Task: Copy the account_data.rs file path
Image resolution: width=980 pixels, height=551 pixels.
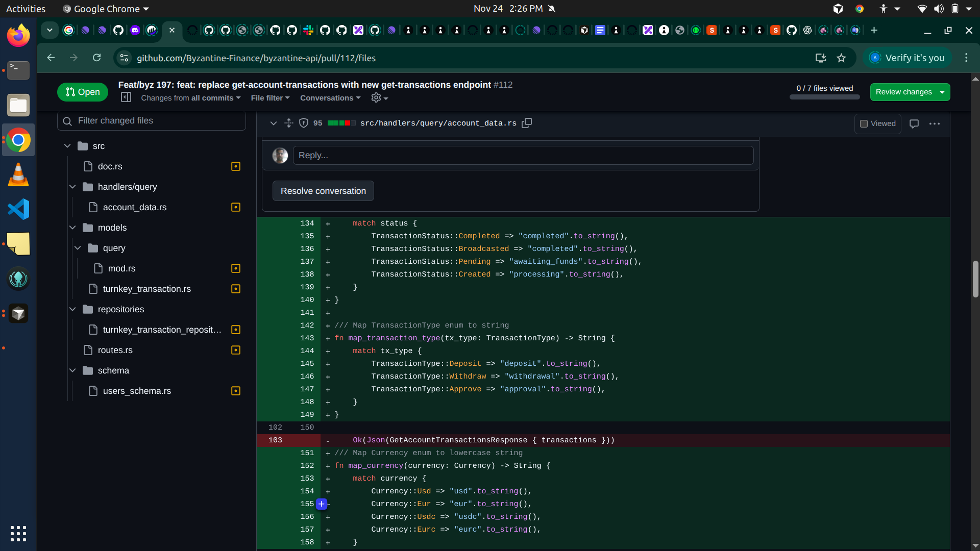Action: 527,123
